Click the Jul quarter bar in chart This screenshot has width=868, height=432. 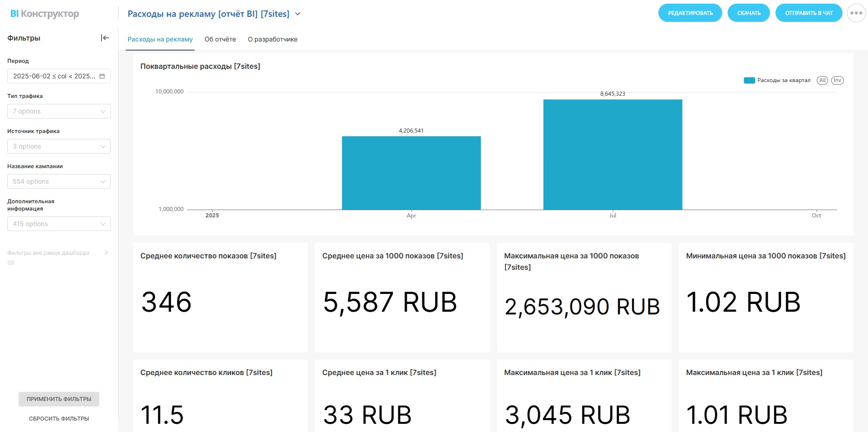pos(613,154)
